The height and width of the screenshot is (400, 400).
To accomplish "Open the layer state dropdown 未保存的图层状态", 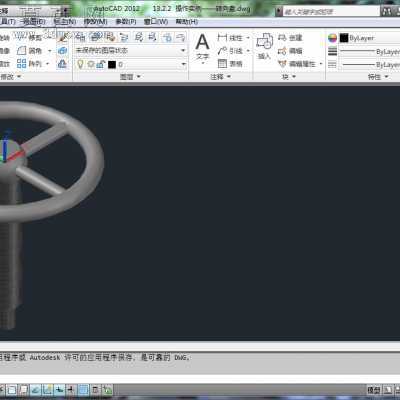I will pyautogui.click(x=131, y=51).
